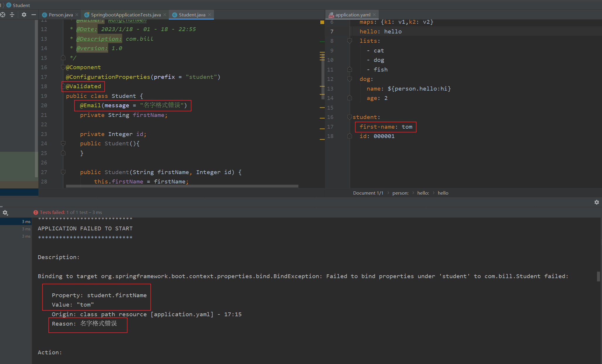Click the red tests failed status icon
The width and height of the screenshot is (602, 364).
tap(36, 212)
